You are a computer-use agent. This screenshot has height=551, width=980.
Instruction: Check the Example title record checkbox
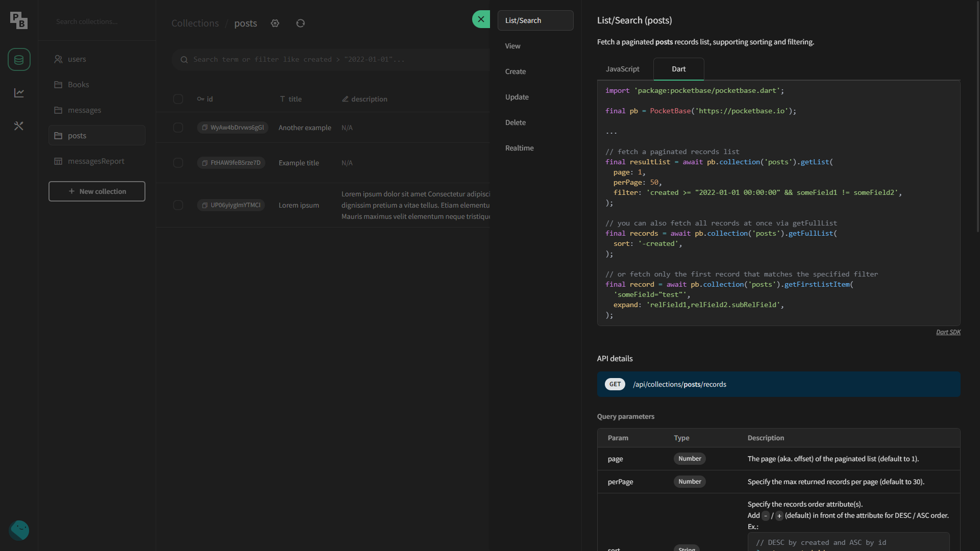178,163
